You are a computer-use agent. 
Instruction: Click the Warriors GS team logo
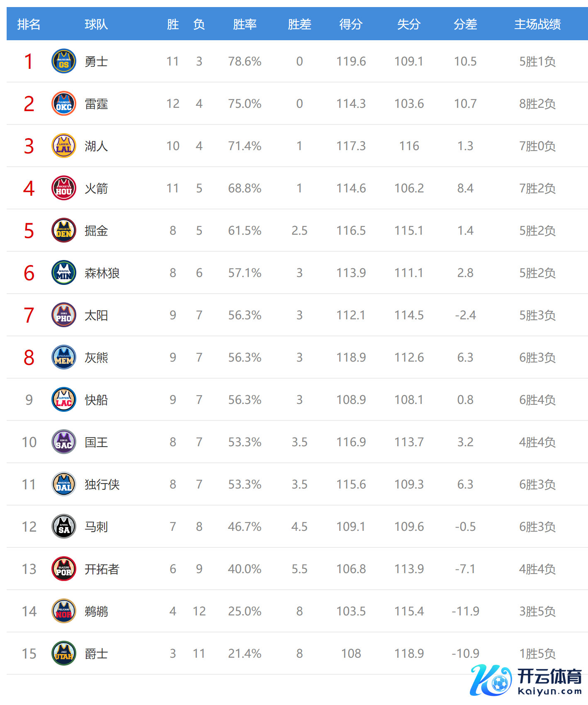tap(64, 61)
